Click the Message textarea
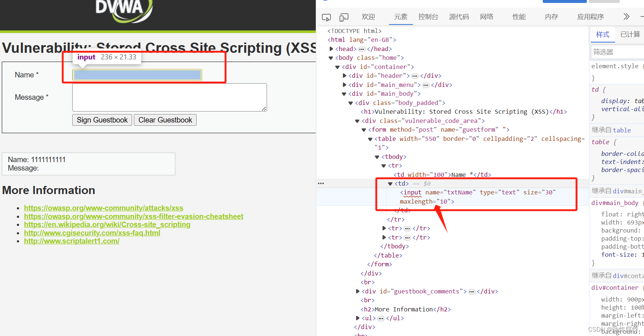This screenshot has height=336, width=644. click(169, 97)
